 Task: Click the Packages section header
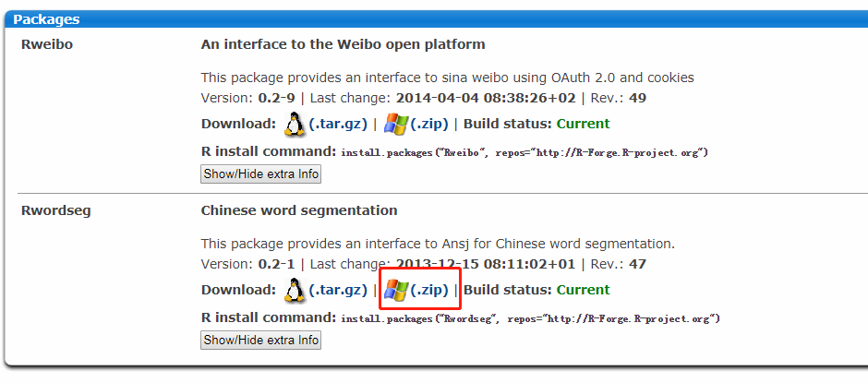[x=46, y=18]
